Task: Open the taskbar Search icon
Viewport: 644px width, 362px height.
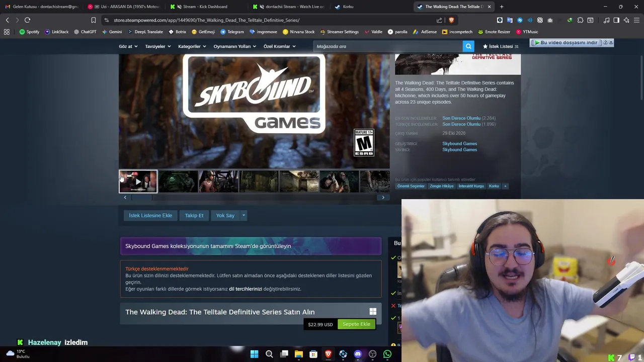Action: tap(269, 354)
